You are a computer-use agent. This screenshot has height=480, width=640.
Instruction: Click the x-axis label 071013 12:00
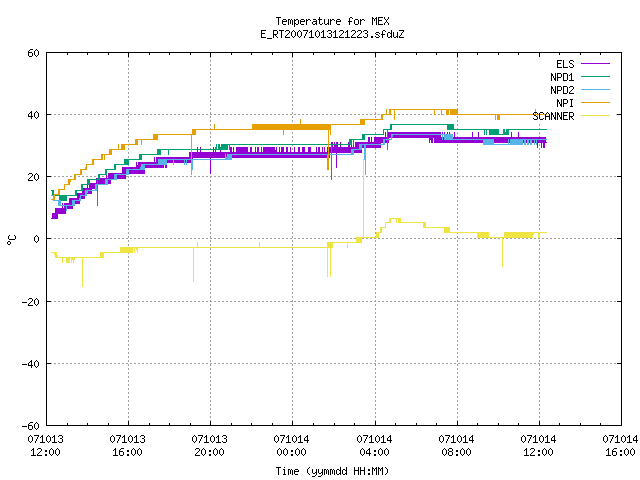pyautogui.click(x=45, y=446)
